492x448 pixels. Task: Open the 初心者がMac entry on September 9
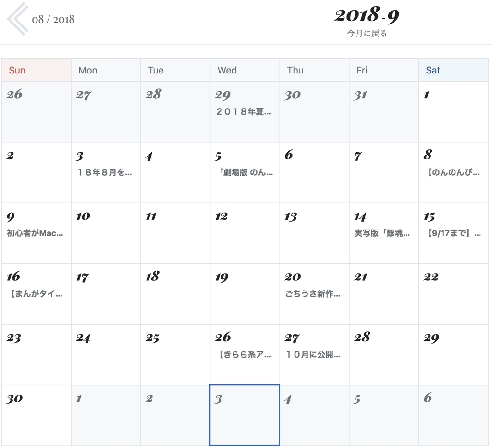(x=36, y=233)
